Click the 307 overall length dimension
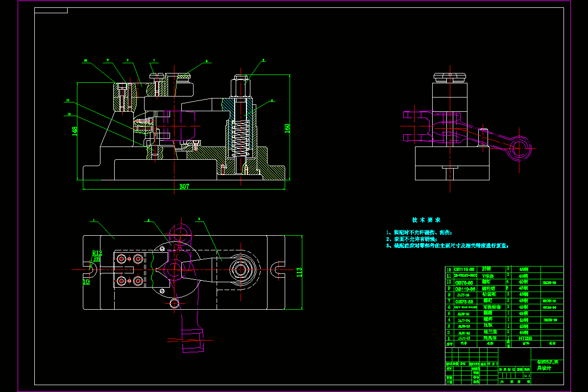Screen dimensions: 588x392 [x=184, y=187]
